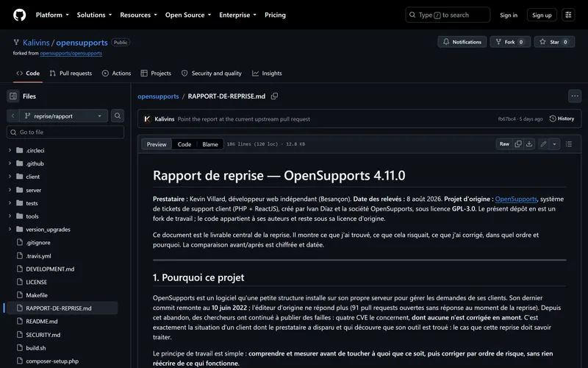Open the appearance settings icon button
588x368 pixels.
568,15
